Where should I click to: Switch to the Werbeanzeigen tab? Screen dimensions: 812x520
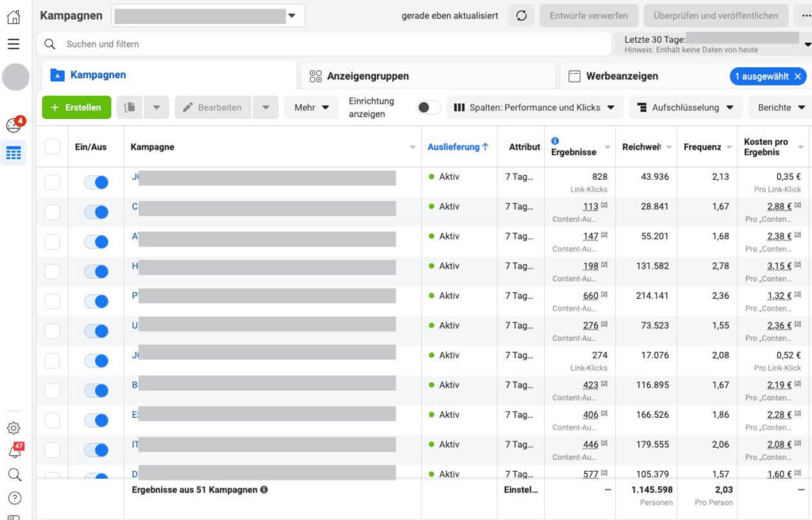pos(622,76)
